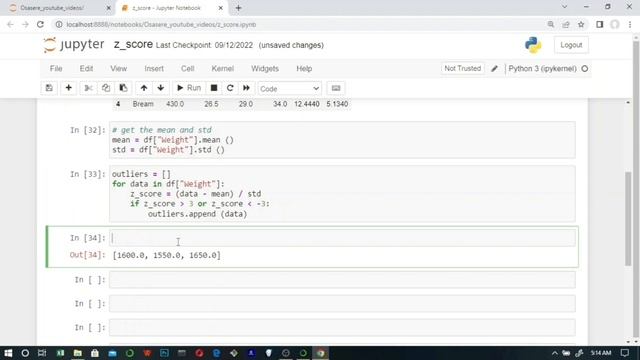The image size is (640, 360).
Task: Select the second empty In [ ] cell
Action: 342,304
